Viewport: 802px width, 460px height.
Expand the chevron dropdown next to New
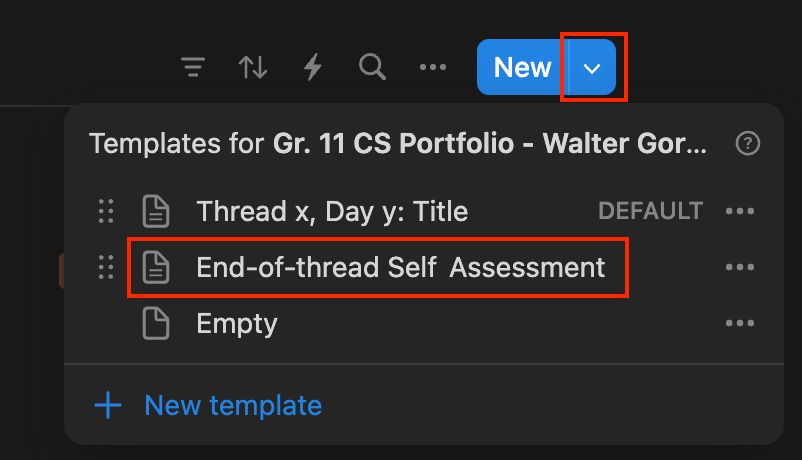[x=593, y=68]
